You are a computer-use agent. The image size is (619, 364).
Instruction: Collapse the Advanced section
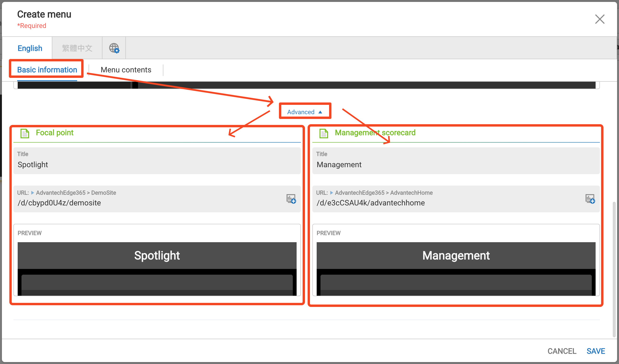(x=304, y=112)
